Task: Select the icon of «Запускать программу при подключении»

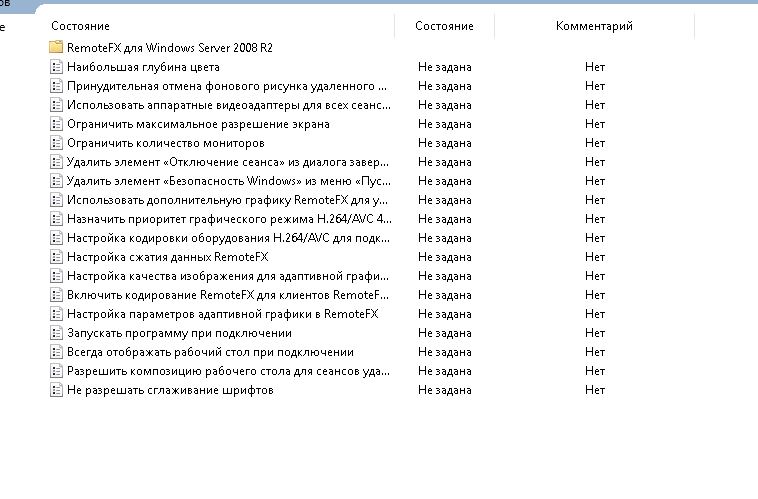Action: coord(56,333)
